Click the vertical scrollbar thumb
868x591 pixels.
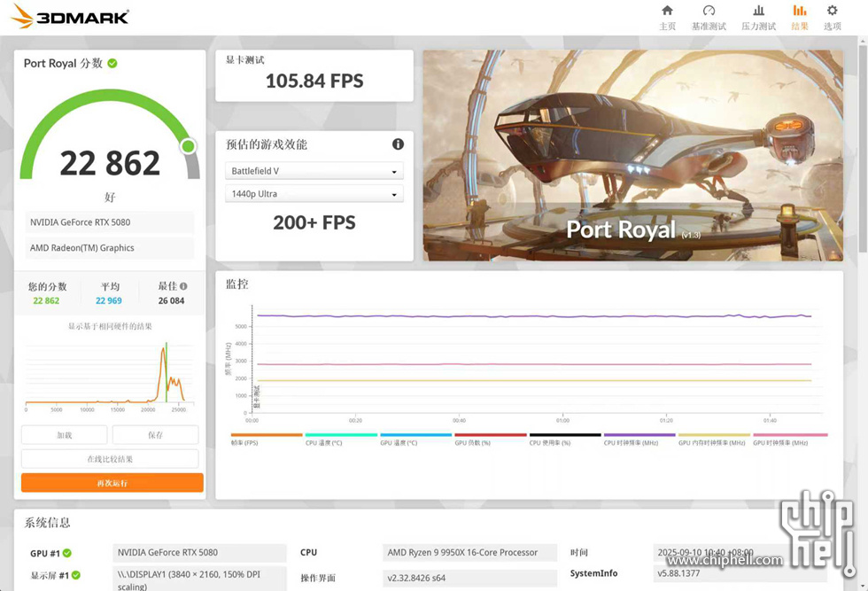pyautogui.click(x=863, y=150)
